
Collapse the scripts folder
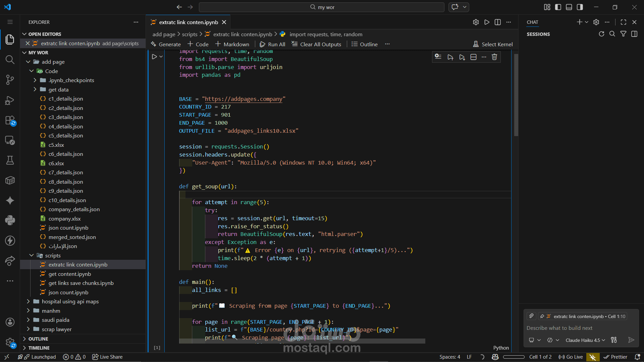point(32,255)
